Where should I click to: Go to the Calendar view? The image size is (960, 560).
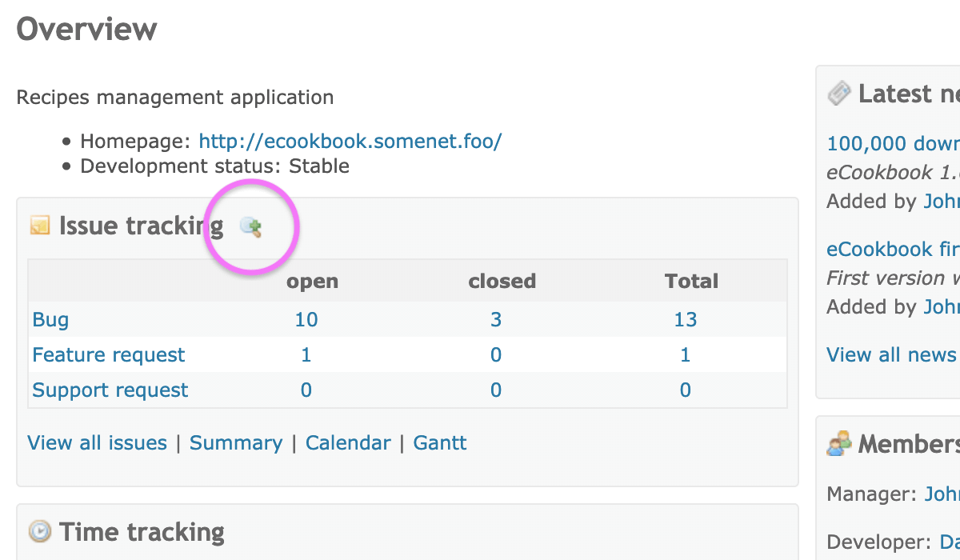(x=348, y=443)
